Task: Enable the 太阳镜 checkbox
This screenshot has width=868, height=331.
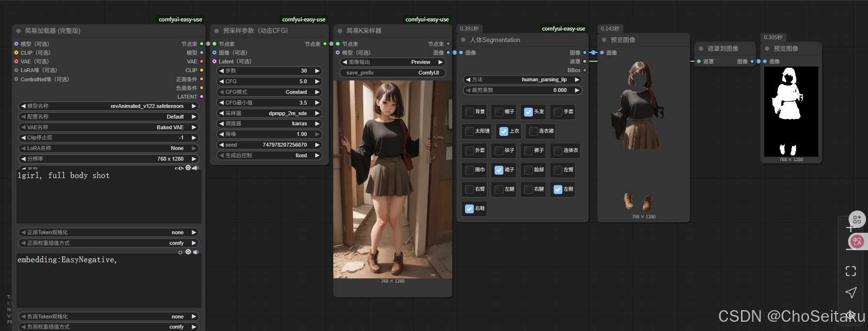Action: pos(469,131)
